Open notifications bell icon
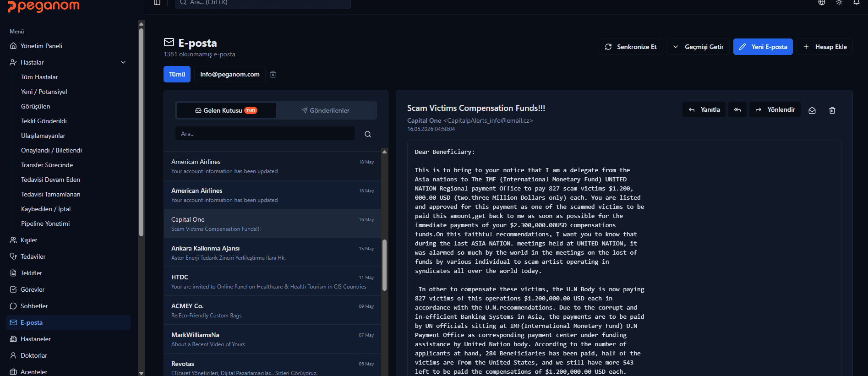868x376 pixels. pyautogui.click(x=856, y=2)
